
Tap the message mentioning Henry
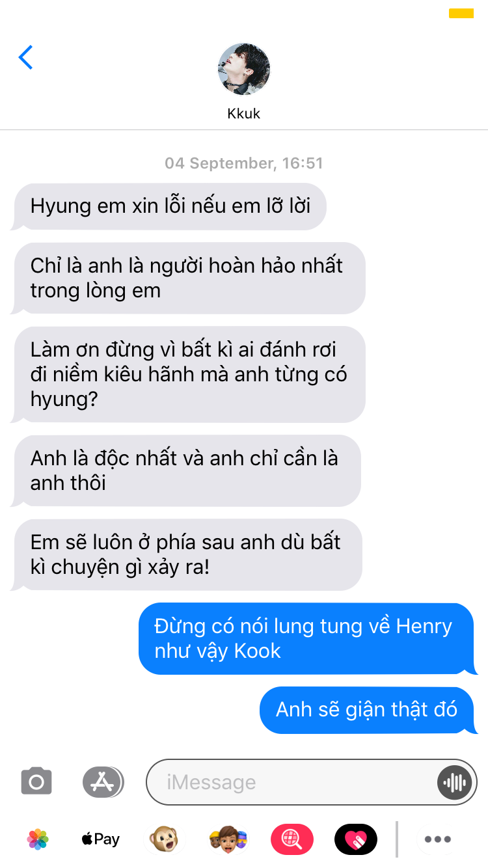307,639
